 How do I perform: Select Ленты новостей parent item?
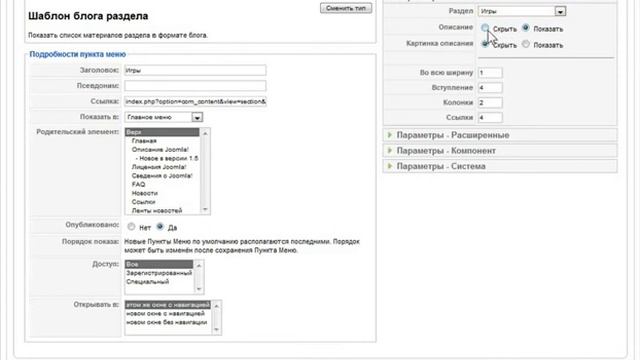pyautogui.click(x=162, y=211)
